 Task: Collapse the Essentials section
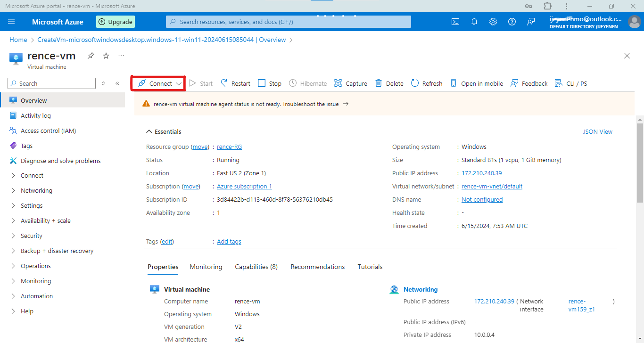click(164, 132)
